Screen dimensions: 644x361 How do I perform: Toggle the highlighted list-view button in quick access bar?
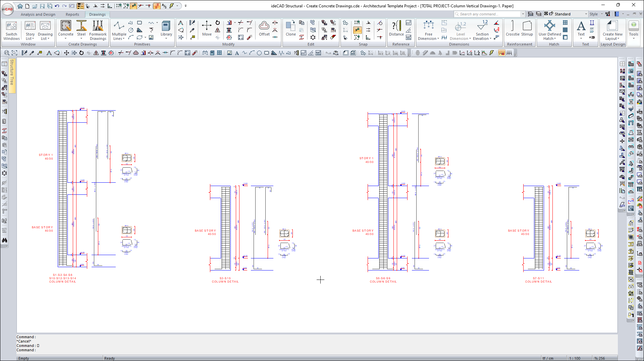80,6
